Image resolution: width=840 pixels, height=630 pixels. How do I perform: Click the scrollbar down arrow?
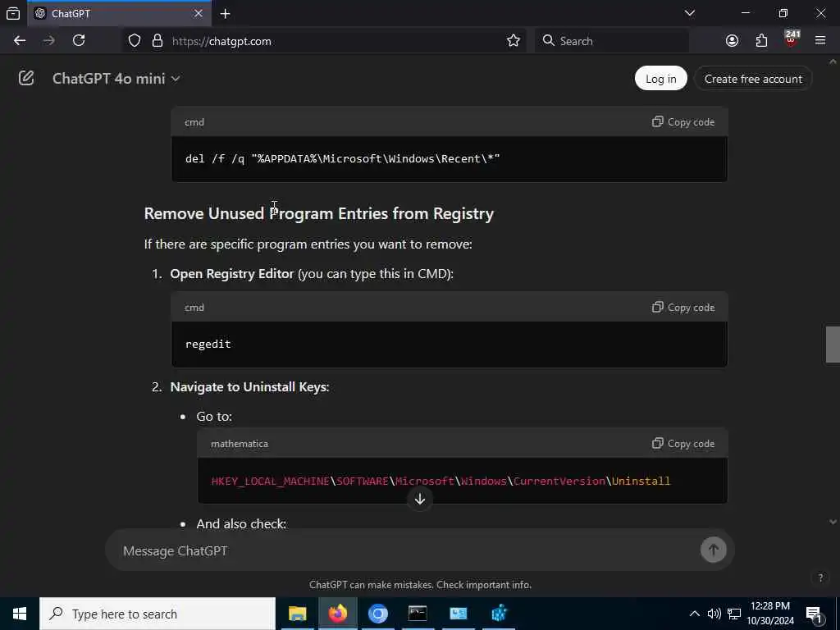(x=833, y=521)
